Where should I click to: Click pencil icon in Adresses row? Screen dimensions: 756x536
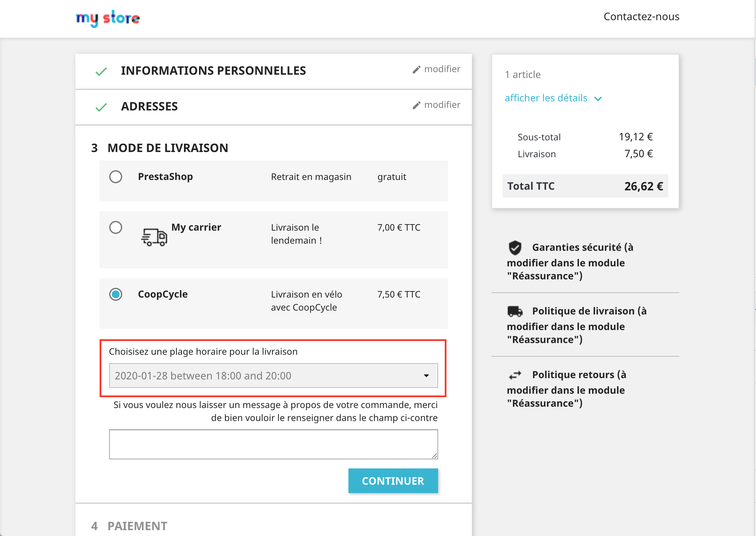[416, 105]
